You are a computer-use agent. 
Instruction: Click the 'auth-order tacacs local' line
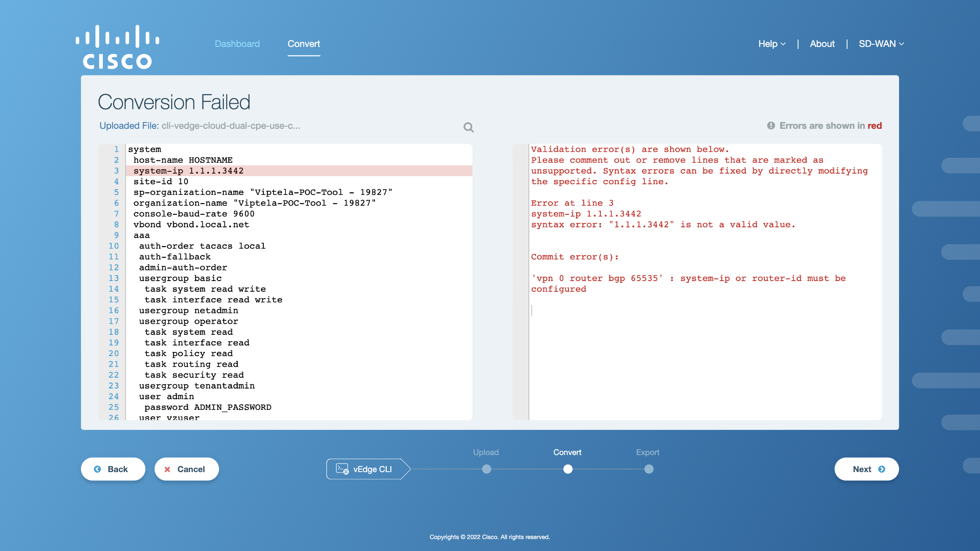tap(202, 246)
